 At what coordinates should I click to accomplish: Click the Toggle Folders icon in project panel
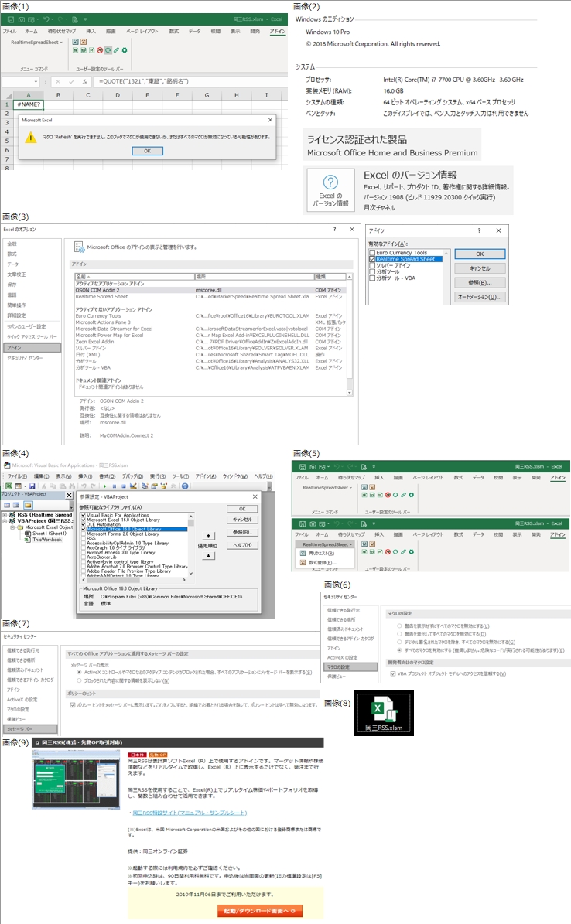pos(28,505)
